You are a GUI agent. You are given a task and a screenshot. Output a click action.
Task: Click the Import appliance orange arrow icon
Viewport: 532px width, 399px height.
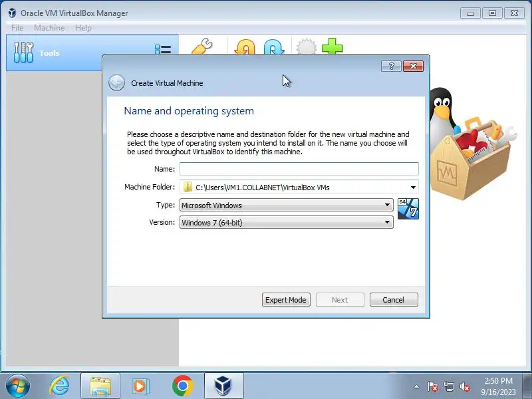245,47
